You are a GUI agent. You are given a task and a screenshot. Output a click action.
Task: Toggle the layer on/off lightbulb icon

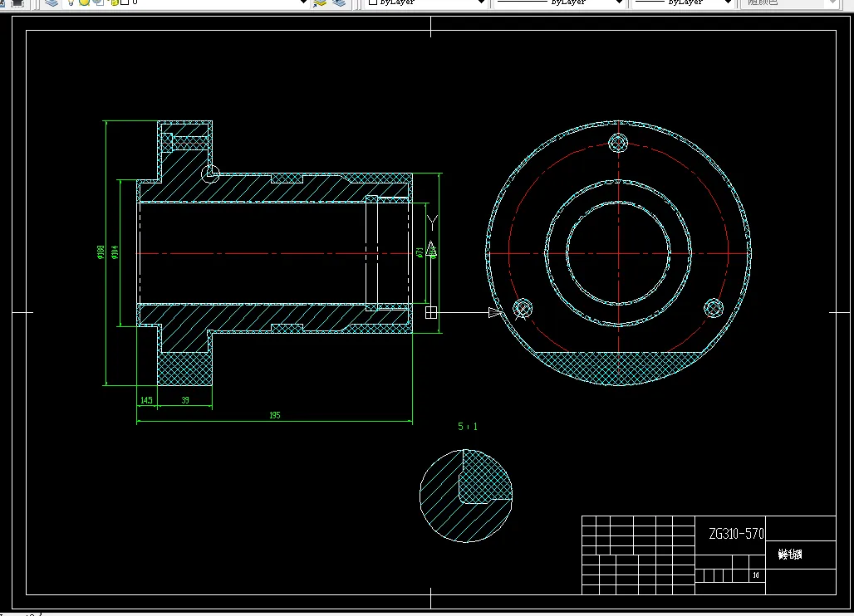pyautogui.click(x=71, y=2)
